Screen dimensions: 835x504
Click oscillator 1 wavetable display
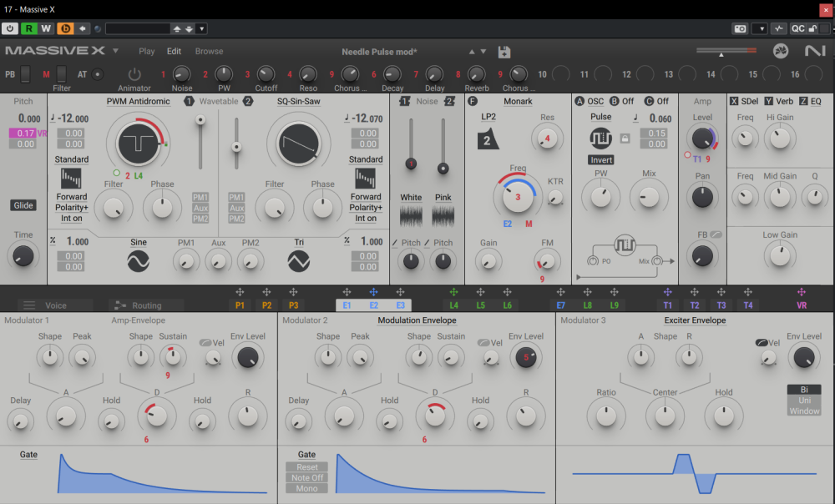tap(138, 144)
